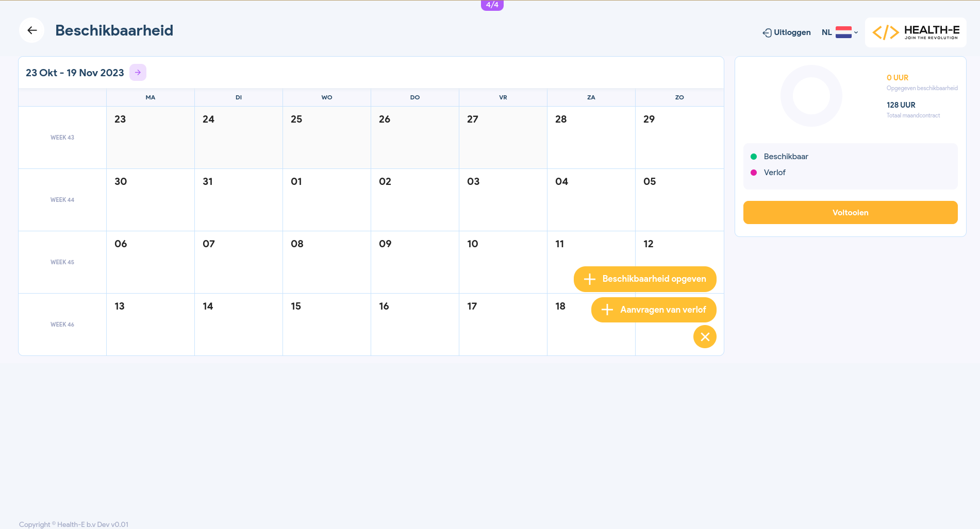Click plus icon on Beschikbaarheid opgeven
980x529 pixels.
click(590, 279)
